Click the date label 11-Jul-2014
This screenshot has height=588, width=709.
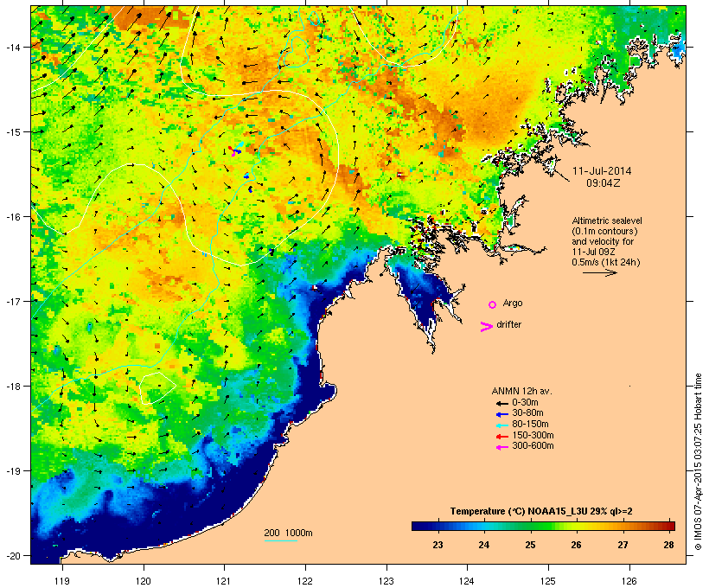pos(602,171)
